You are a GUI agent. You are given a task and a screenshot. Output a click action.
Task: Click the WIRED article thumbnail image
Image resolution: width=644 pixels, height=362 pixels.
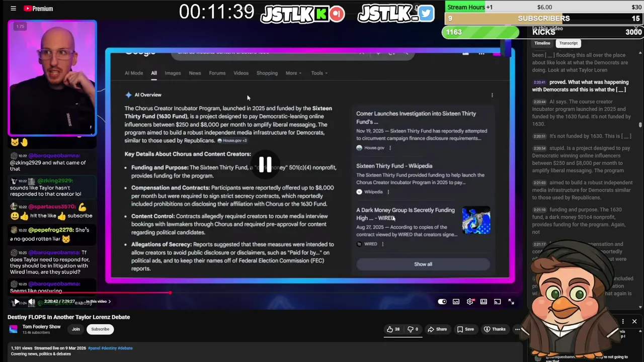tap(476, 220)
